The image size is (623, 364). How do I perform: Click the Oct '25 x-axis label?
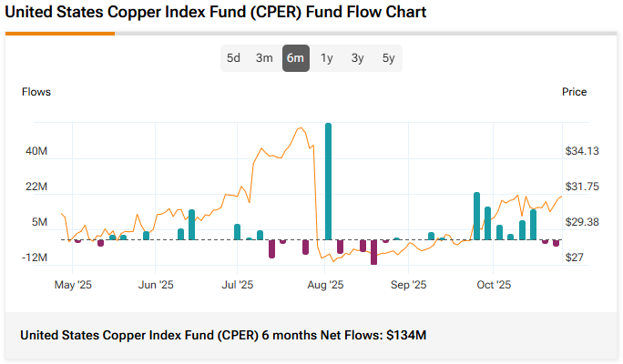coord(494,285)
